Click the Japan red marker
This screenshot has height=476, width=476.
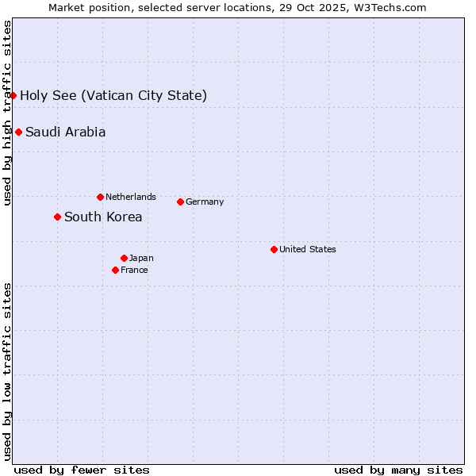tap(124, 259)
